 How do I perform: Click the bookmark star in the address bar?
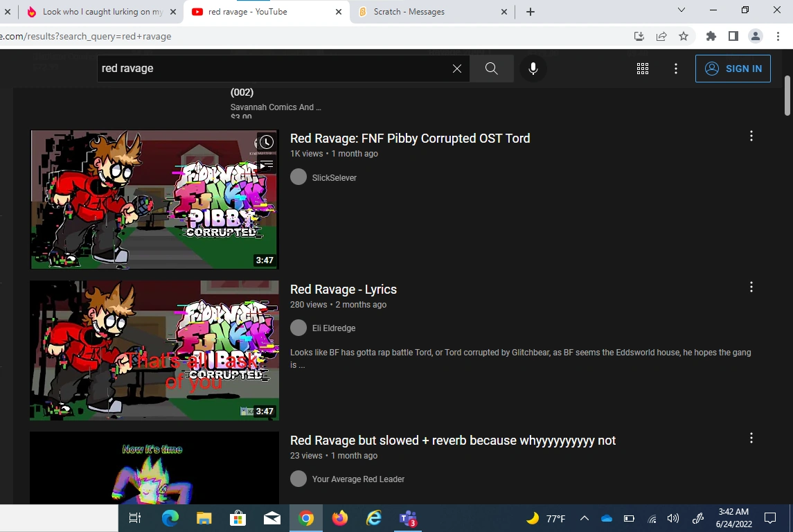coord(684,35)
